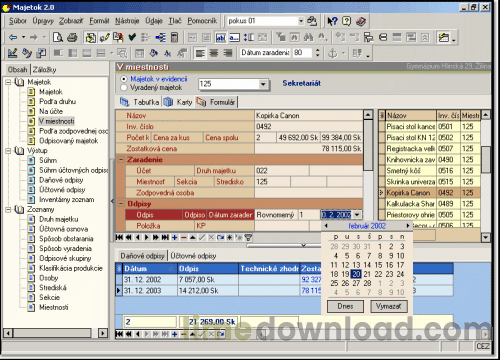Viewport: 500px width, 360px height.
Task: Click the printer icon in toolbar
Action: click(x=72, y=37)
